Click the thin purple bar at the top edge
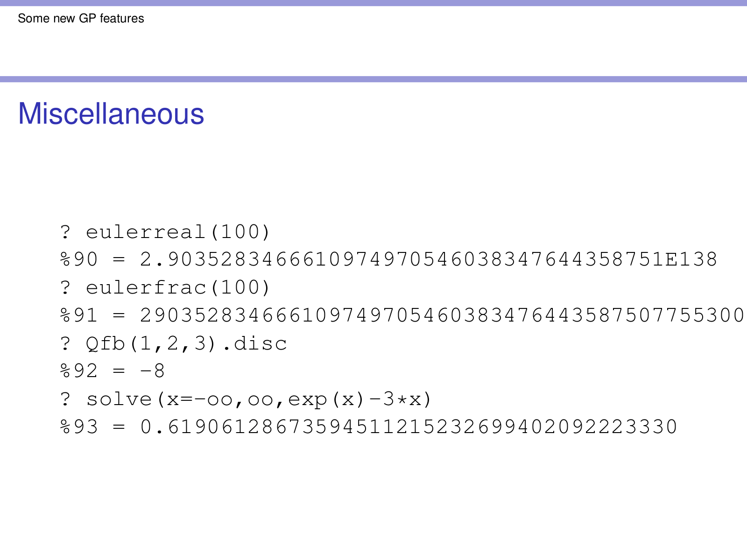The image size is (747, 560). pos(373,3)
